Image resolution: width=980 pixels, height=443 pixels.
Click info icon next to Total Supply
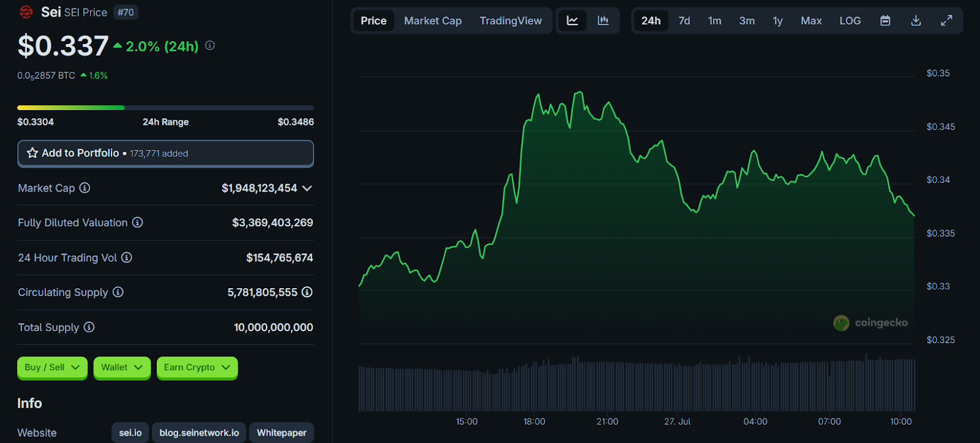click(x=89, y=327)
